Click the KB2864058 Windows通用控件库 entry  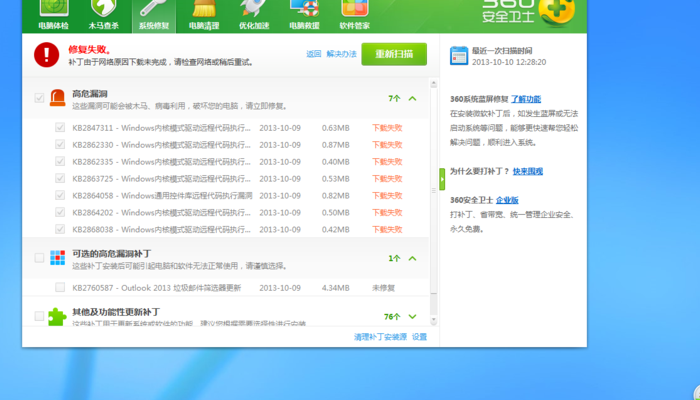(x=162, y=196)
